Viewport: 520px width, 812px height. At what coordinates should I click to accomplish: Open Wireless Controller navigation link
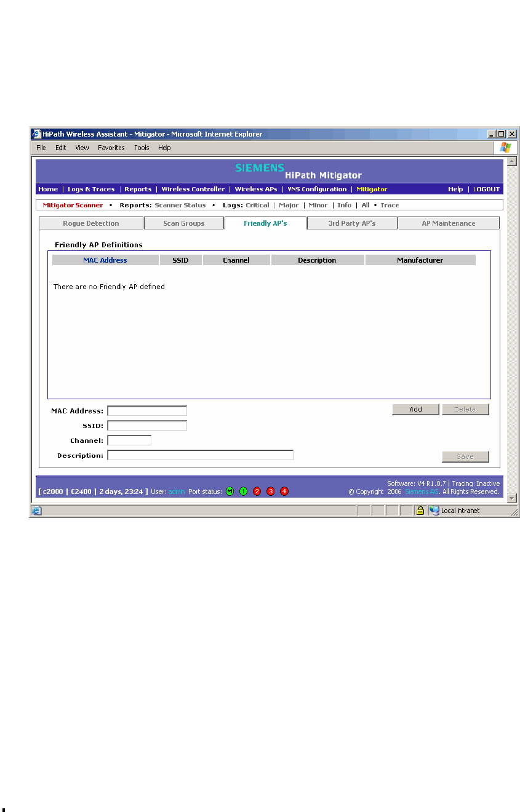point(193,189)
